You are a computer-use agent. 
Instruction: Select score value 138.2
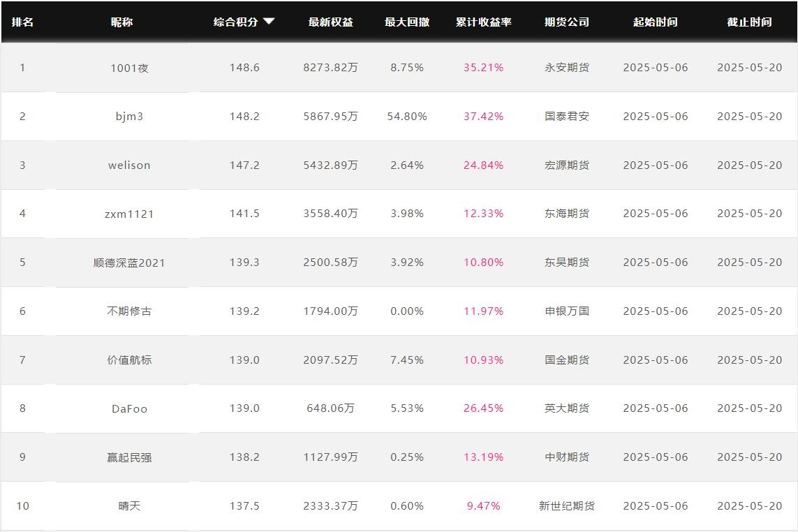point(244,457)
